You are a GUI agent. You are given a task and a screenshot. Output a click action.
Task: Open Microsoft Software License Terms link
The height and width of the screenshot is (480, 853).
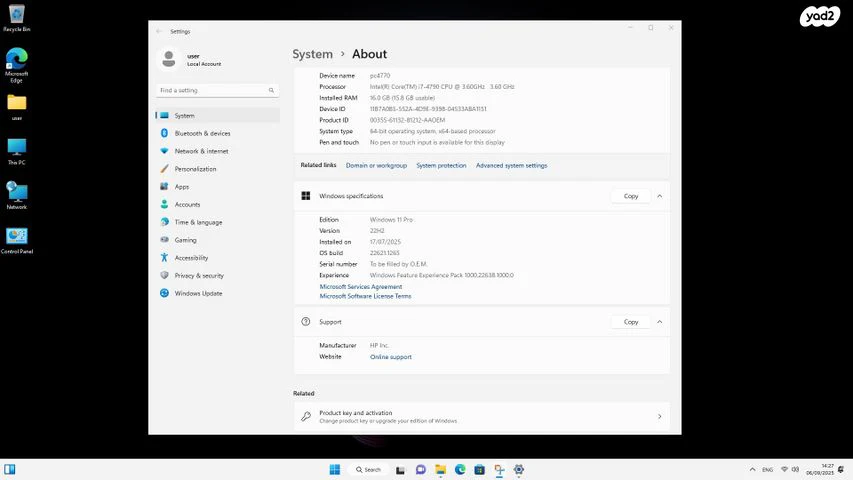click(x=365, y=296)
